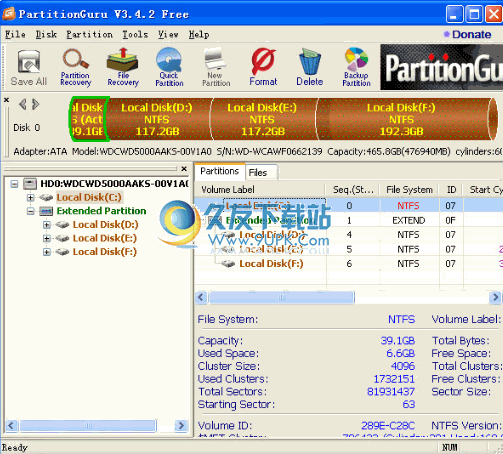Click the Donate link
This screenshot has width=503, height=454.
[468, 34]
